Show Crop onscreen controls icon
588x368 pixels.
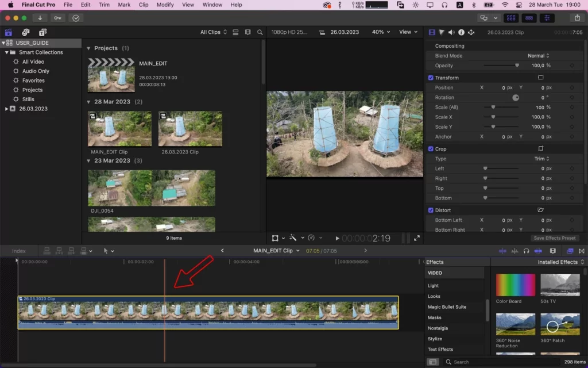(540, 148)
